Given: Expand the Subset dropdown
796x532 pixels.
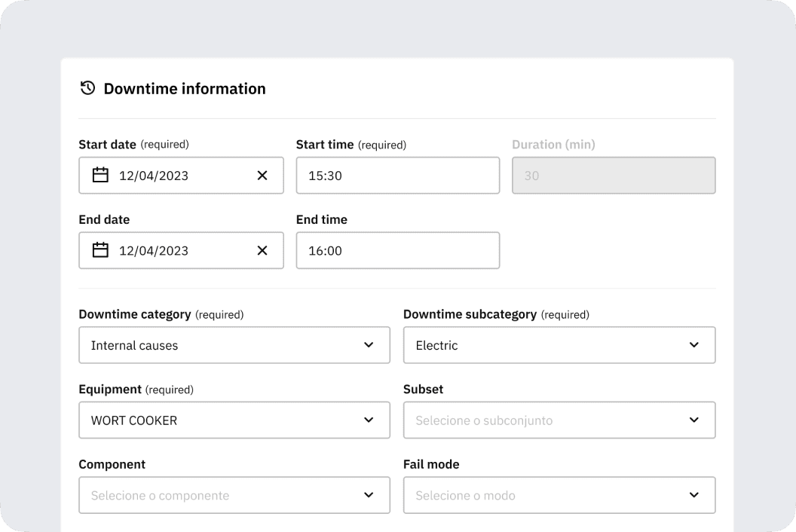Looking at the screenshot, I should point(559,420).
